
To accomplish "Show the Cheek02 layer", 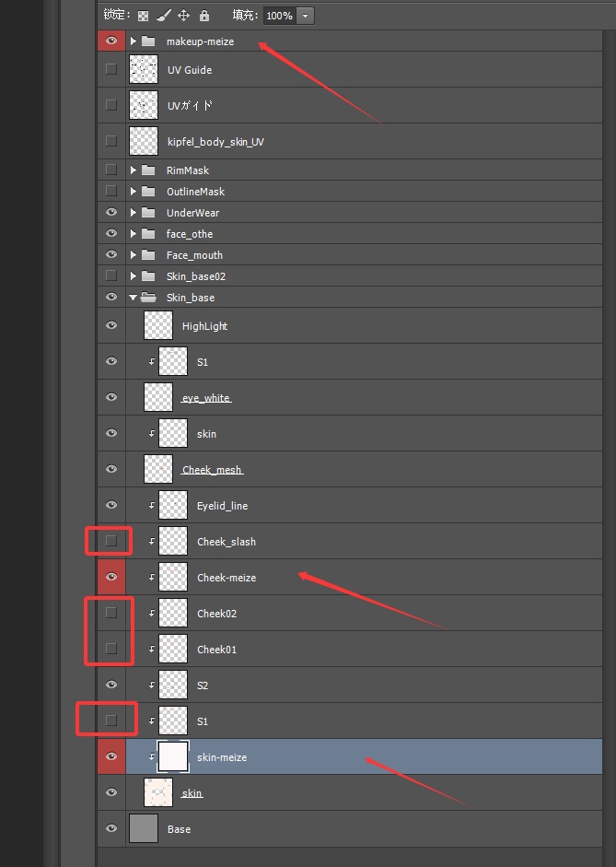I will tap(111, 613).
